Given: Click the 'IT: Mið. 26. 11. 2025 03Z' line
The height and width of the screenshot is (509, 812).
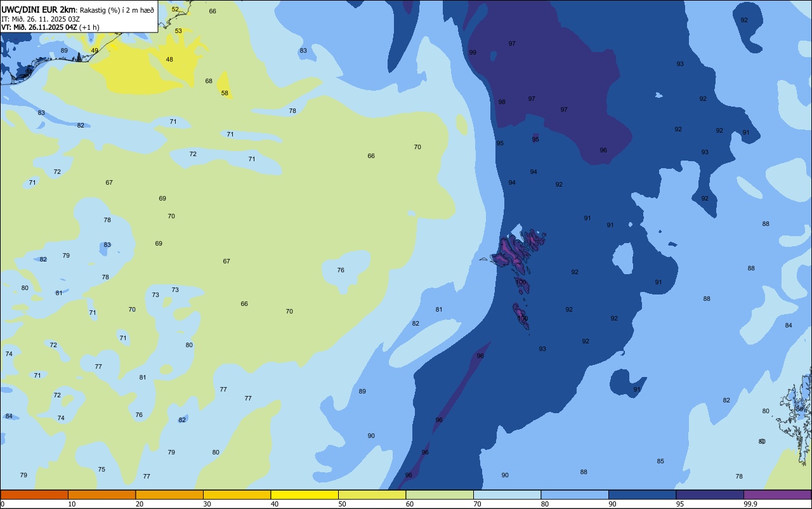Looking at the screenshot, I should [41, 19].
